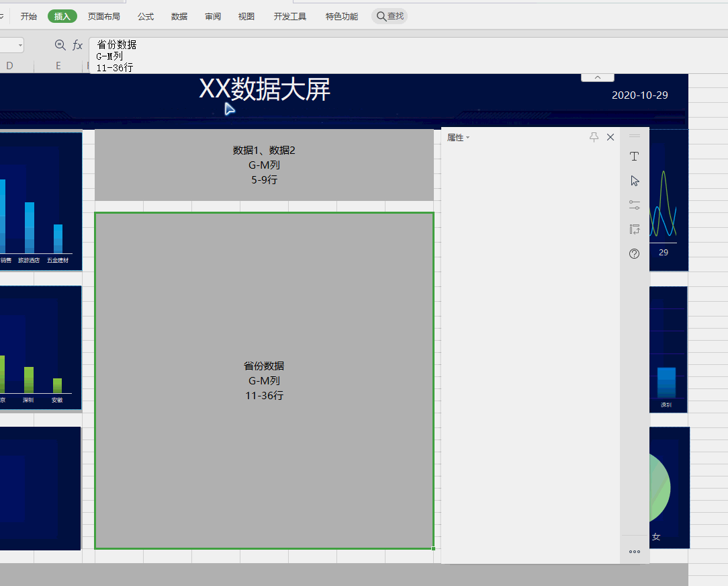Select the arrow pointer tool in sidebar

pyautogui.click(x=635, y=181)
